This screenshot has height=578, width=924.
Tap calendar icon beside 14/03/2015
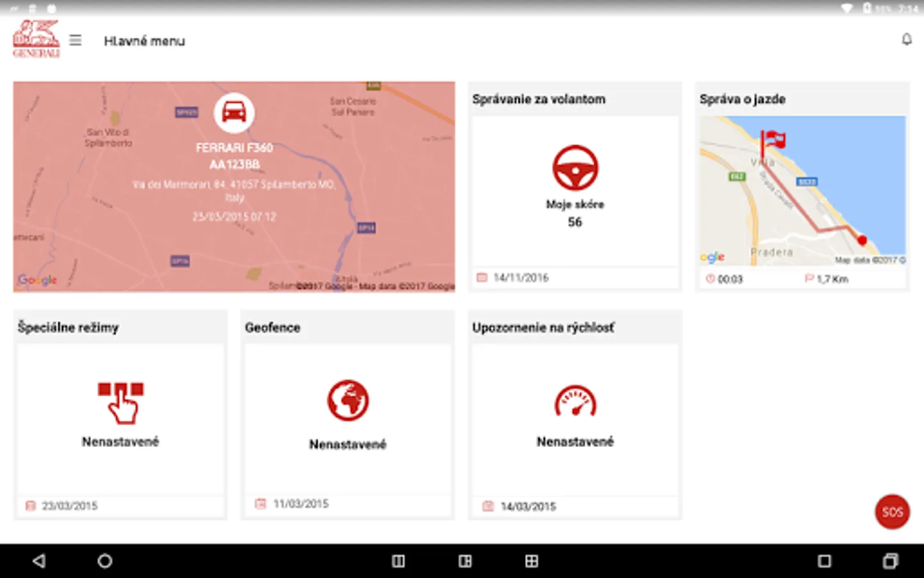point(488,506)
